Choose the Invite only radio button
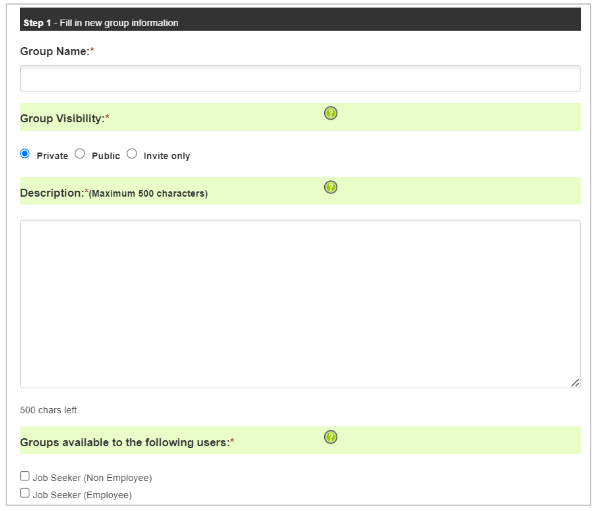The height and width of the screenshot is (511, 595). click(132, 154)
